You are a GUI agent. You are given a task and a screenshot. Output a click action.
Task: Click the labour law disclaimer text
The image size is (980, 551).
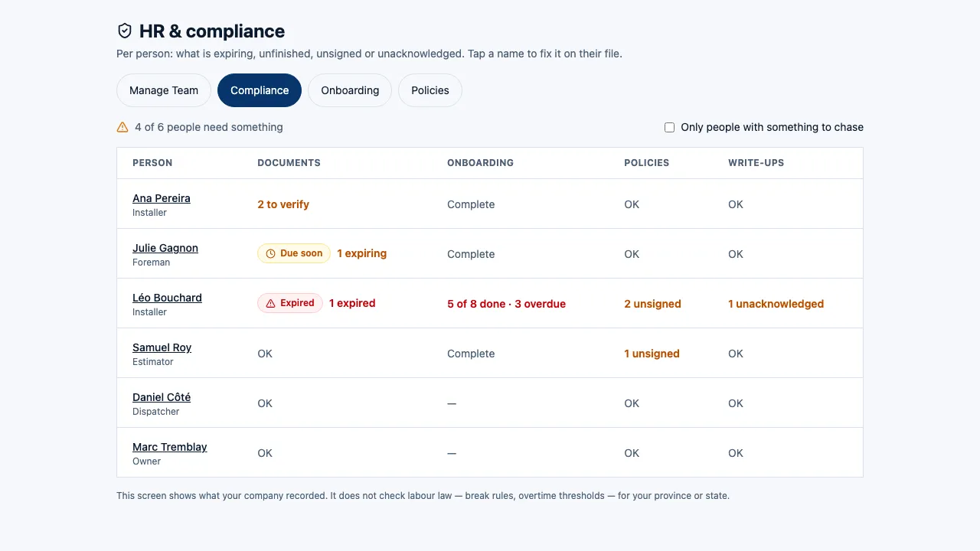(x=423, y=496)
